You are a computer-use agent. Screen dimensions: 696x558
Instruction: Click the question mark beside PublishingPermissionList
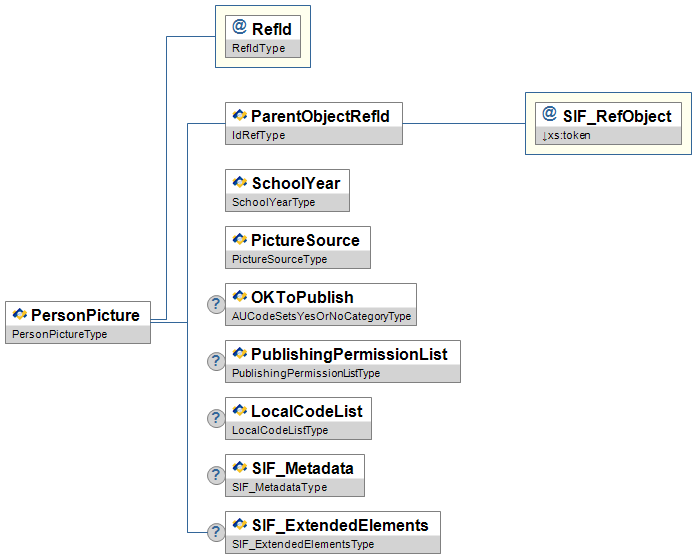(215, 361)
